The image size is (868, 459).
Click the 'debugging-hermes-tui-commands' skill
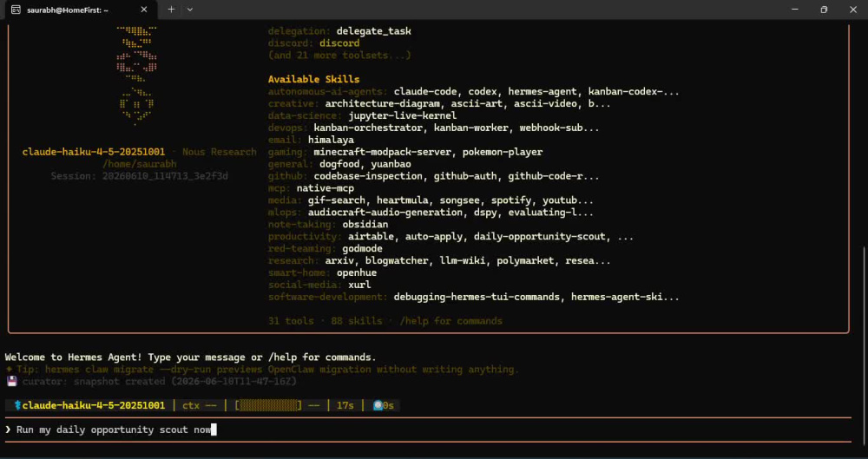[477, 298]
